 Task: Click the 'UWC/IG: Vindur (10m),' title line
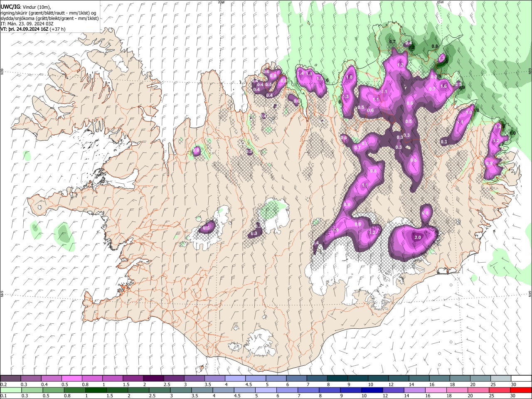click(26, 7)
